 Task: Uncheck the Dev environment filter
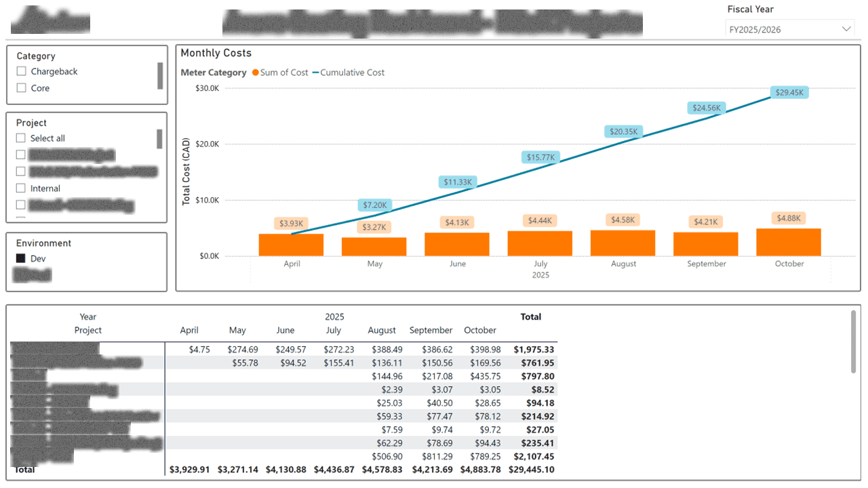pos(21,258)
